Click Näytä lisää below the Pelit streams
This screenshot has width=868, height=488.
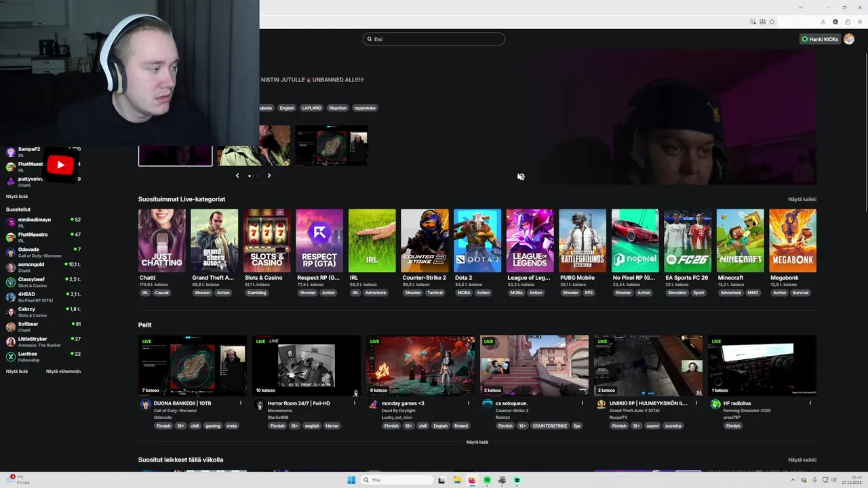tap(477, 442)
